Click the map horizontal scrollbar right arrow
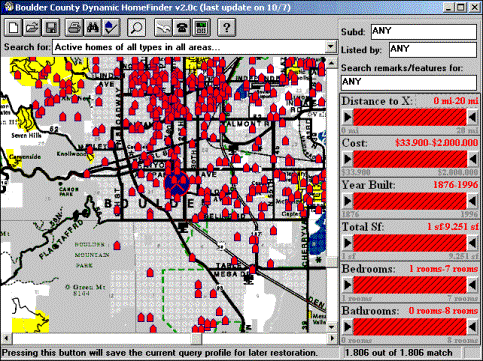The width and height of the screenshot is (483, 361). [x=332, y=338]
